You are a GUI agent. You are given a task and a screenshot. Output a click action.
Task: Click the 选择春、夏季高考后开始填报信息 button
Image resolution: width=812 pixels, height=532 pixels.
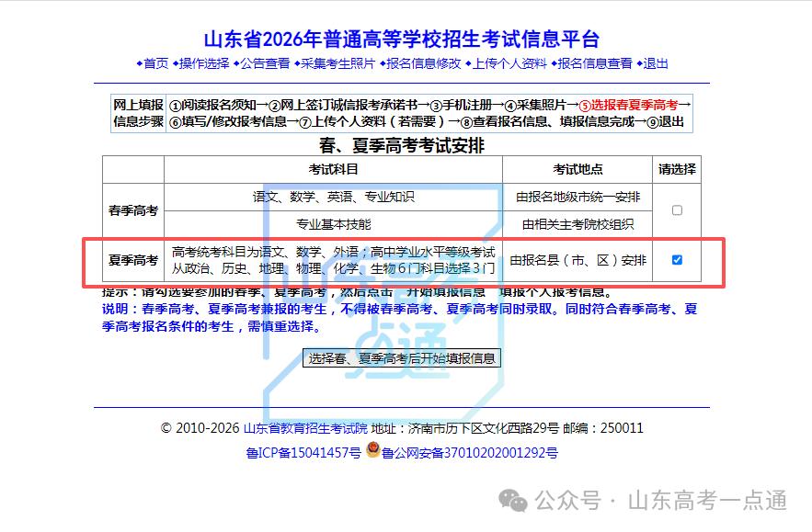pyautogui.click(x=402, y=358)
